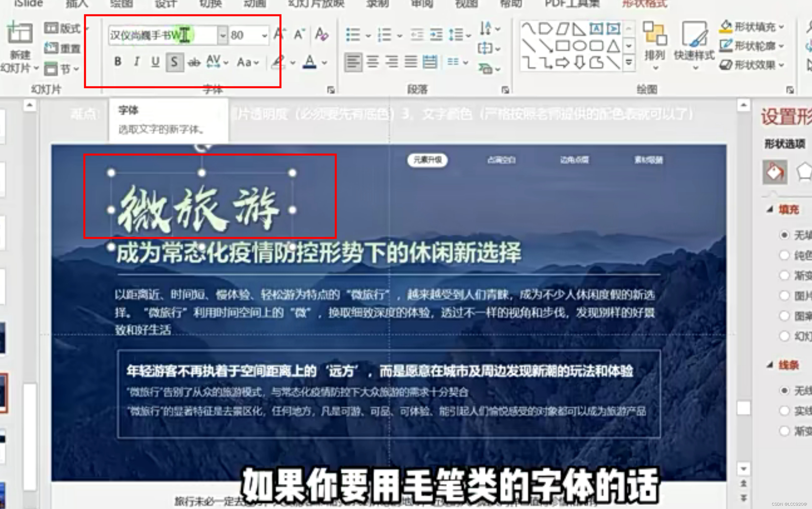Open the font name dropdown list
The image size is (812, 509).
[222, 35]
